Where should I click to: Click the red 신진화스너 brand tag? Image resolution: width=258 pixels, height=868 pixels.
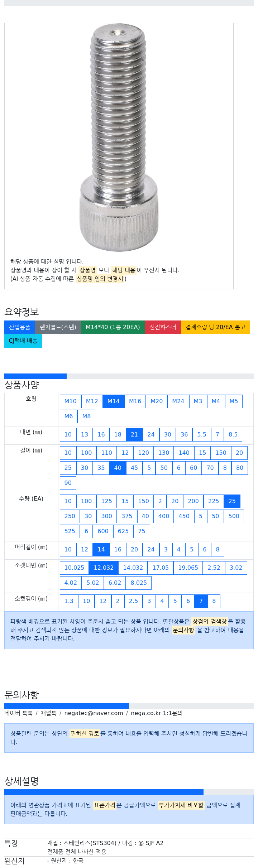163,327
